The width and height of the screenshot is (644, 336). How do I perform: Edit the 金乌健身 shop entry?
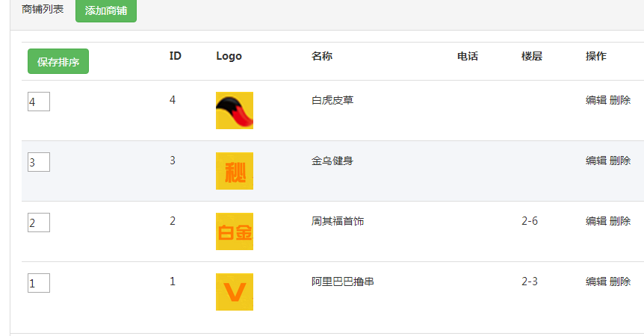point(596,161)
